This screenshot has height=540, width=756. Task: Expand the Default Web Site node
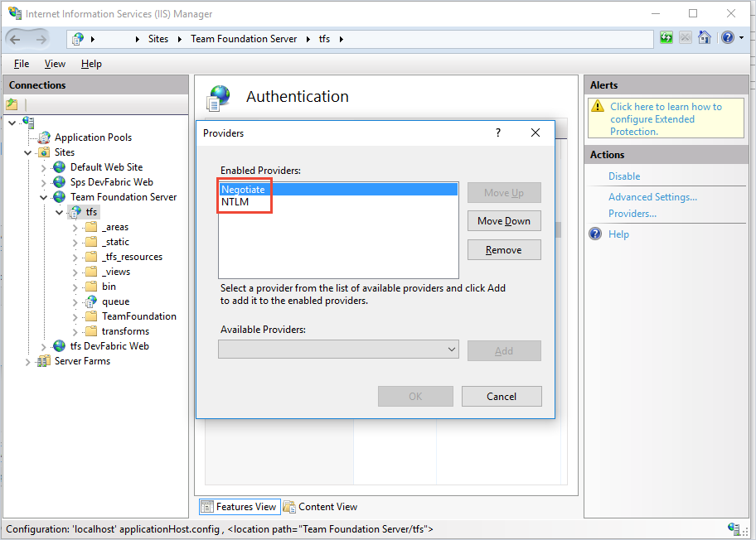pyautogui.click(x=43, y=166)
